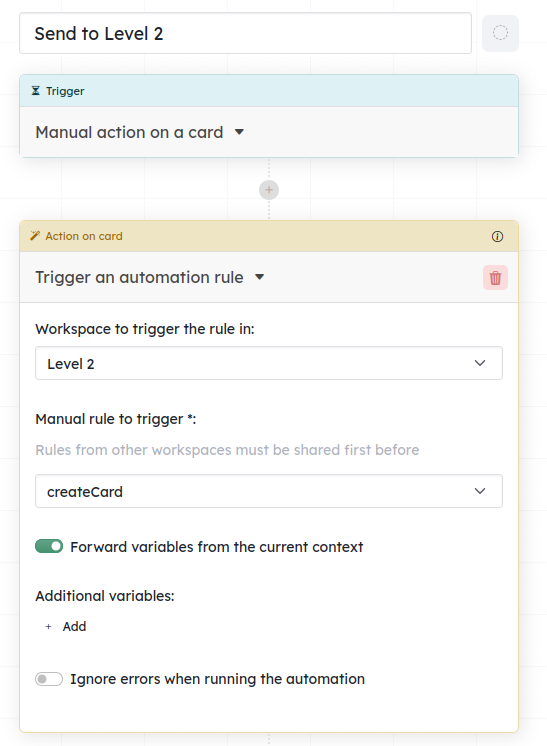Click the hourglass Trigger icon

36,90
